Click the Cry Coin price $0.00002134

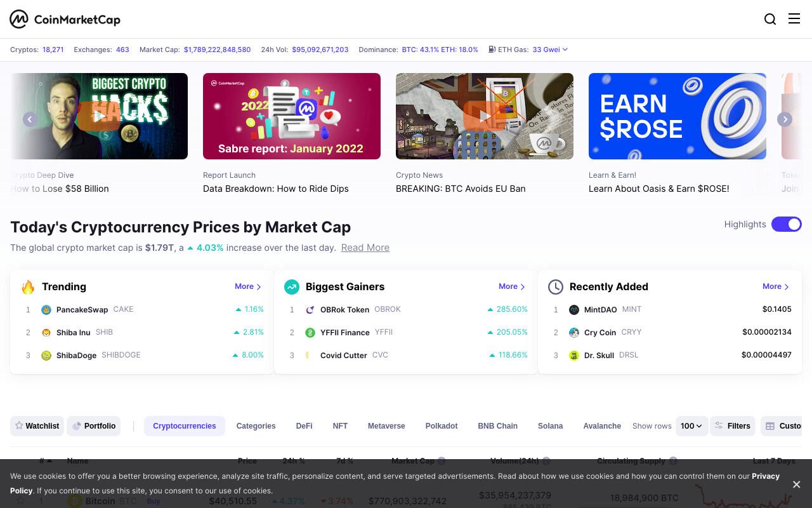(x=767, y=332)
